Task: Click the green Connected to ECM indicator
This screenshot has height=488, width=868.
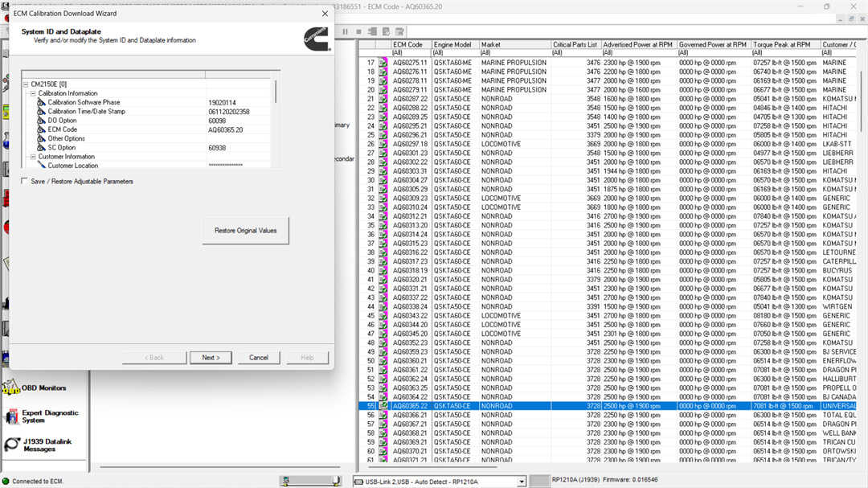Action: coord(6,481)
